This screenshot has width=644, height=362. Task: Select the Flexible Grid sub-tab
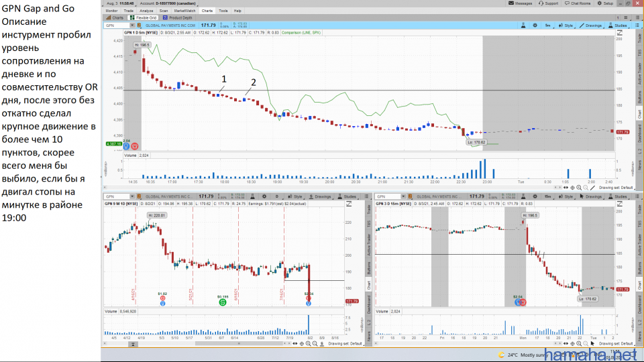(x=143, y=17)
